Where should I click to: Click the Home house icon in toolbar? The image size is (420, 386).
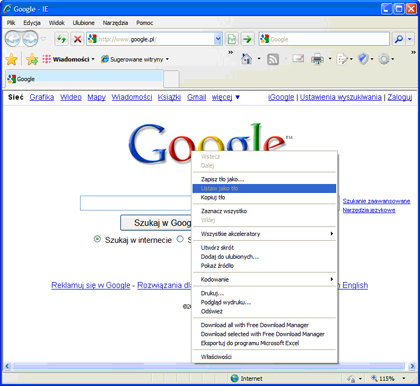coord(246,59)
